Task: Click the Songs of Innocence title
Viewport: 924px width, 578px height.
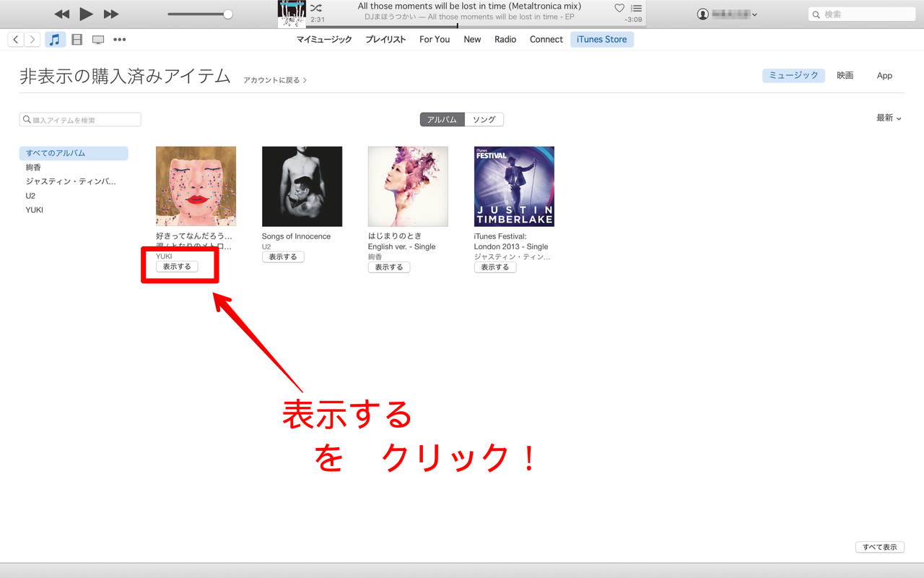Action: (296, 236)
